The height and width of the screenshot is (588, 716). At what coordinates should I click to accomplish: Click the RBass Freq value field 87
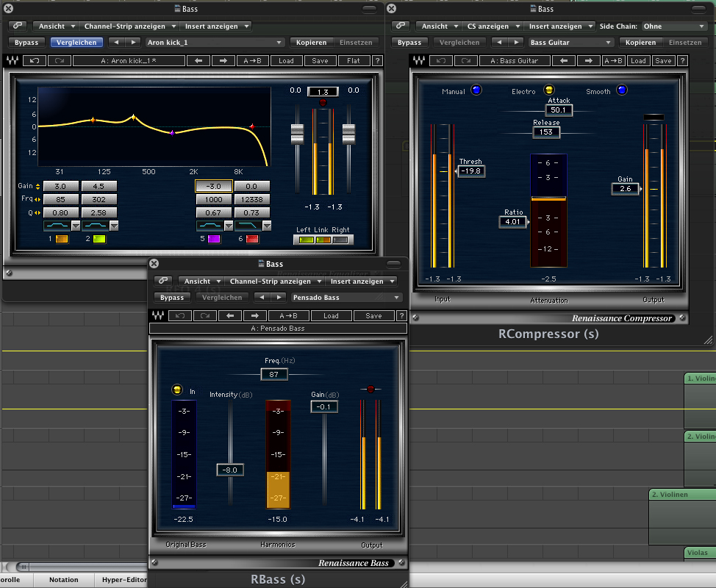tap(274, 374)
